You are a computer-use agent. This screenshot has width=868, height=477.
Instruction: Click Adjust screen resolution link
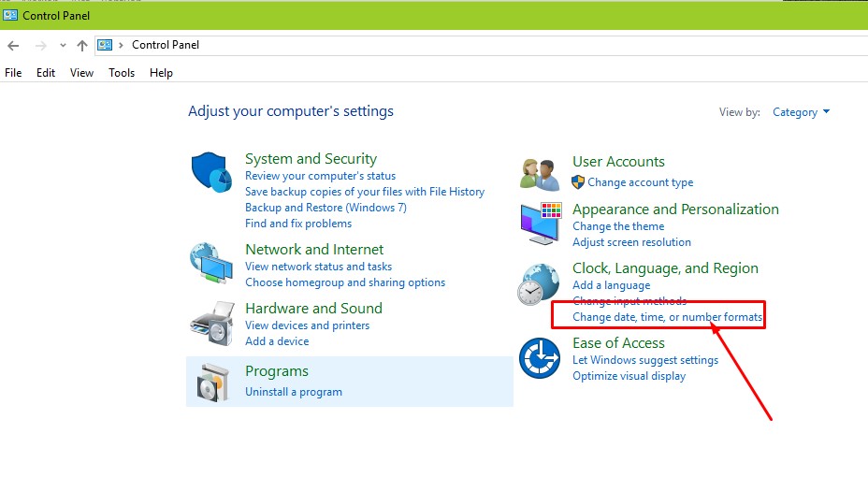point(631,242)
